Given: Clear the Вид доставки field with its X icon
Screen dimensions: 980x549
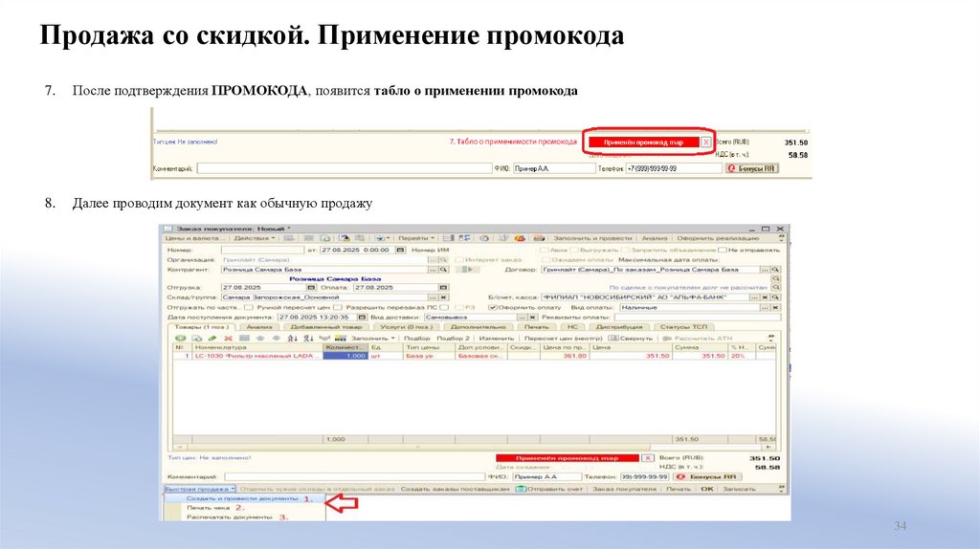Looking at the screenshot, I should tap(532, 318).
